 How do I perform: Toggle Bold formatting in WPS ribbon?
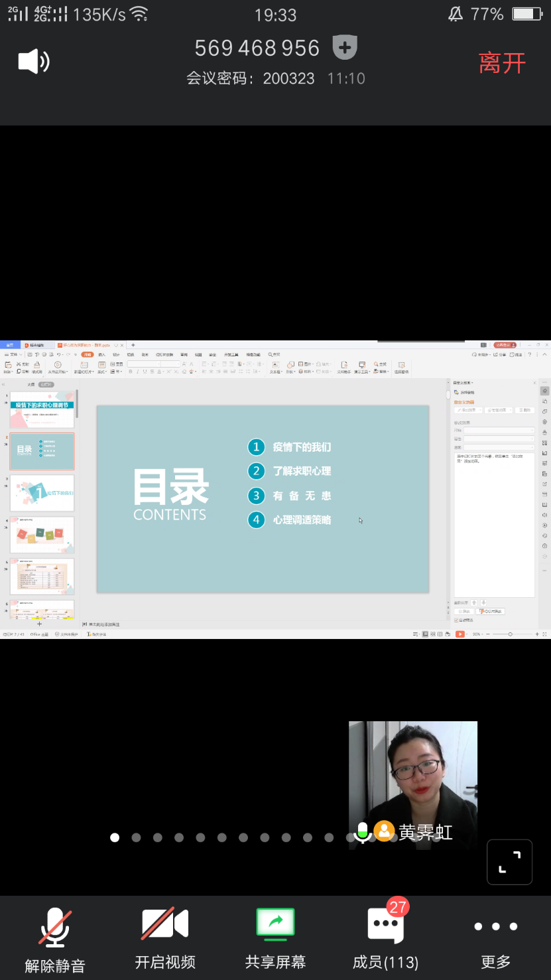(x=131, y=372)
